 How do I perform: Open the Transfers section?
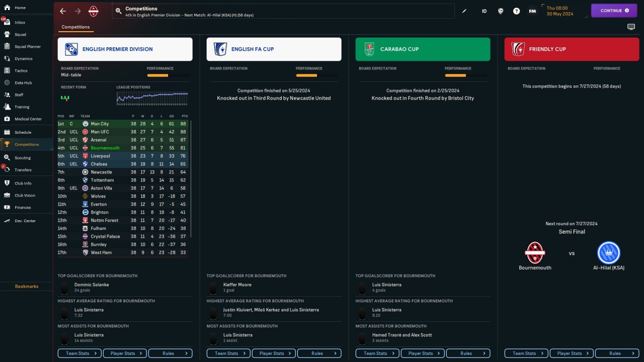pos(23,170)
